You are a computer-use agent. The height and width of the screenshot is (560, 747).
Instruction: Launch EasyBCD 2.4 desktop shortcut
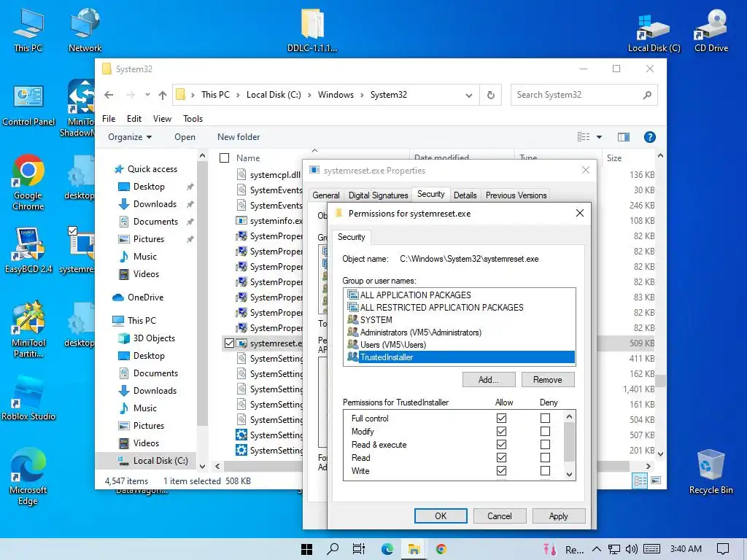click(28, 250)
